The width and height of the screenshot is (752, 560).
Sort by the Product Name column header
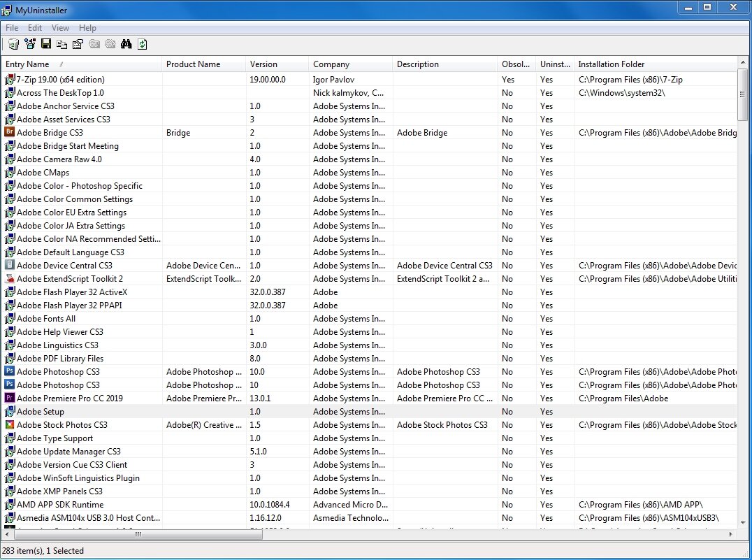coord(204,64)
